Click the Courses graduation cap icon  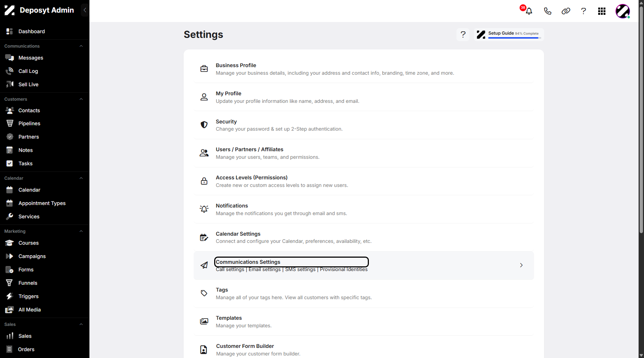click(x=10, y=243)
